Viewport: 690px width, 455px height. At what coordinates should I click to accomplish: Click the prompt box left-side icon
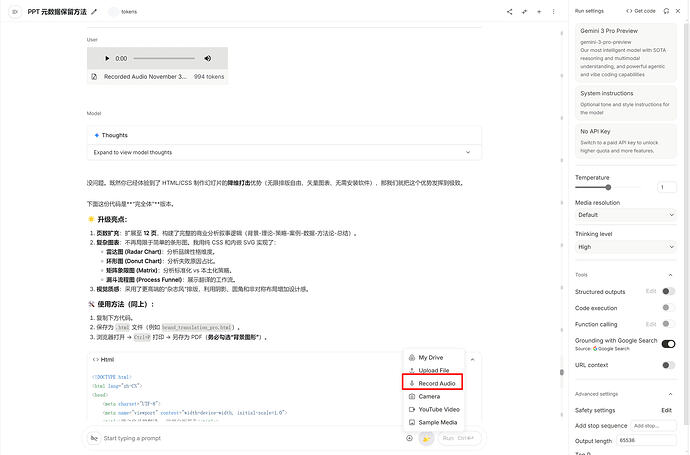click(x=94, y=438)
